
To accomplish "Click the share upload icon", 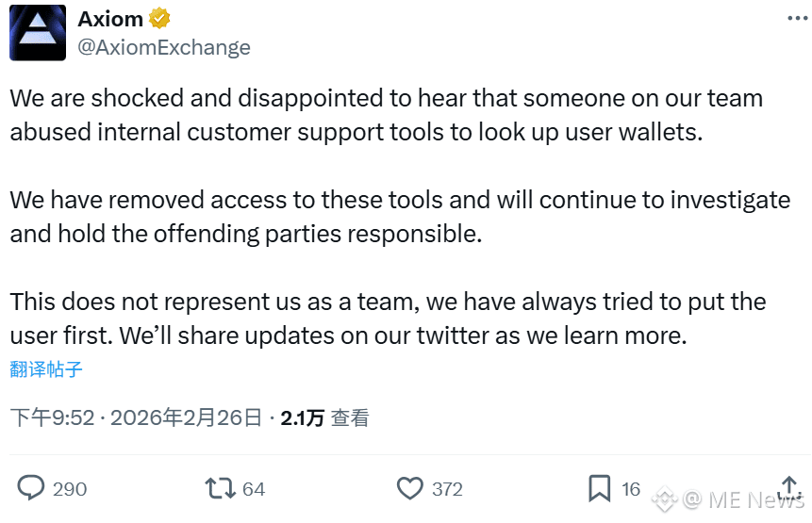I will coord(789,487).
